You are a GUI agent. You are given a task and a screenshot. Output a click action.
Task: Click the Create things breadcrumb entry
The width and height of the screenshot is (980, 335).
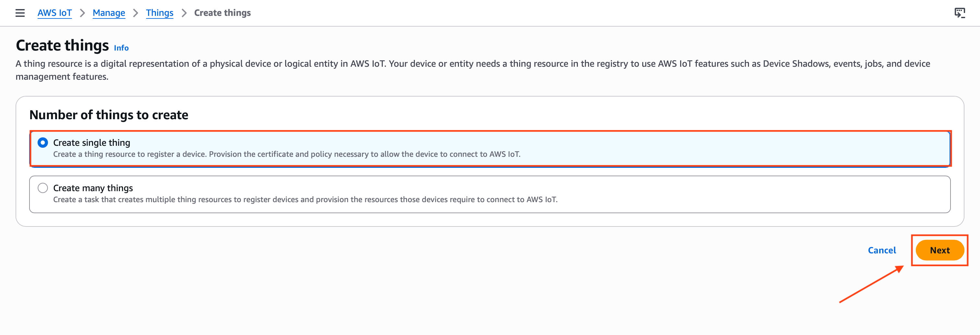coord(222,13)
